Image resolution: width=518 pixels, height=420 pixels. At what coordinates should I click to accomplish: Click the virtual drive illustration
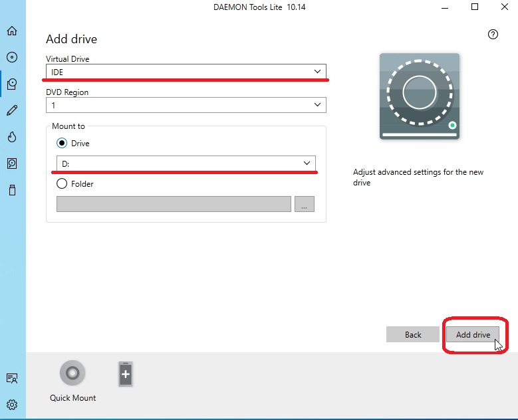[x=420, y=96]
